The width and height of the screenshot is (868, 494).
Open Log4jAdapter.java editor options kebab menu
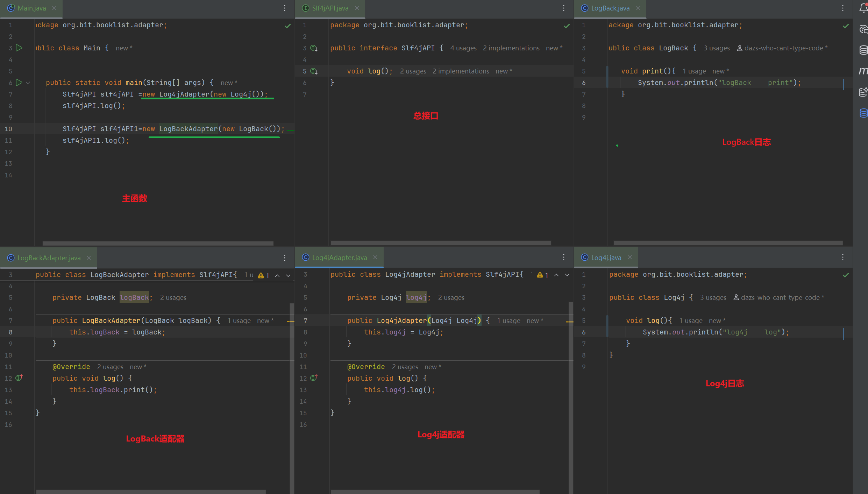pos(564,257)
